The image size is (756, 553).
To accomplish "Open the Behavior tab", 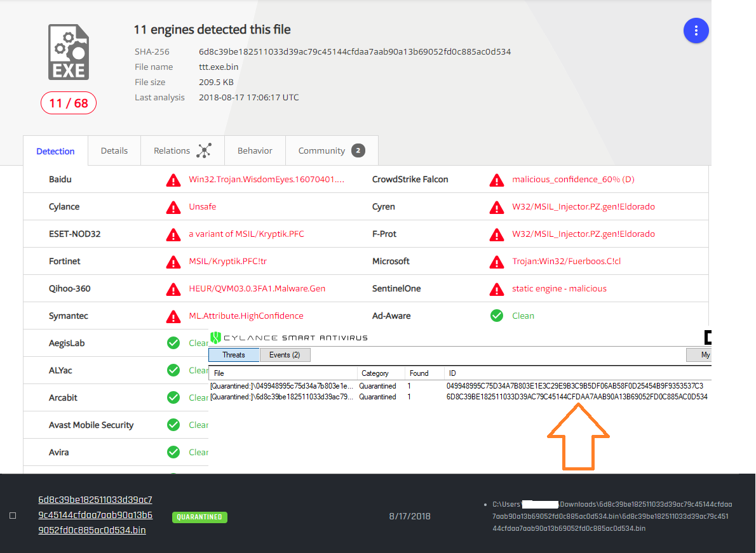I will pos(255,150).
